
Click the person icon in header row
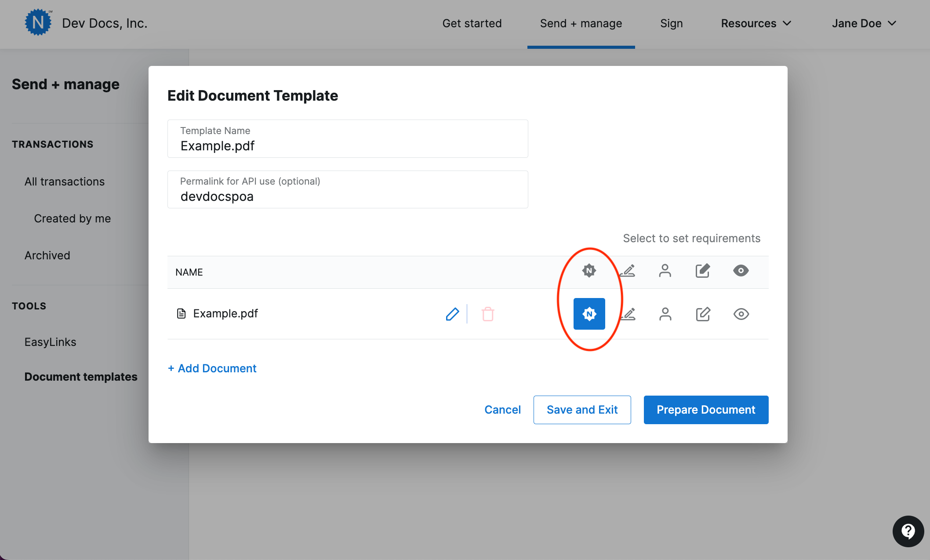pyautogui.click(x=665, y=271)
